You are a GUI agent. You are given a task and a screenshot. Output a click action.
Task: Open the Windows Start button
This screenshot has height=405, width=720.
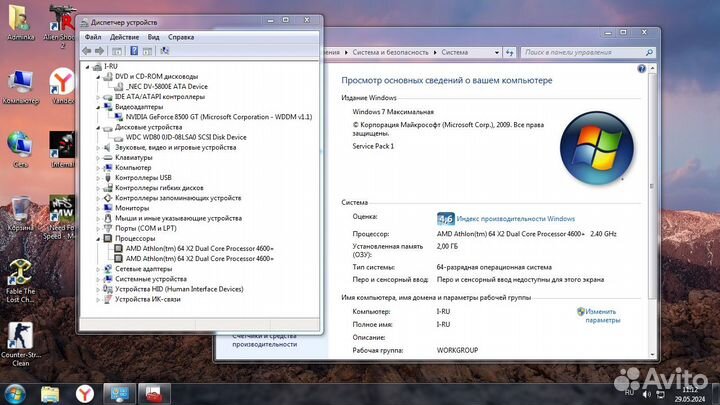click(x=15, y=394)
